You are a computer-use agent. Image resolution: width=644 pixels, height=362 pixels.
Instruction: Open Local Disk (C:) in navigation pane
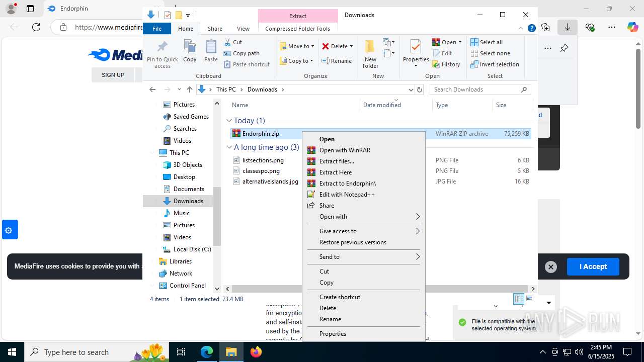(x=186, y=249)
